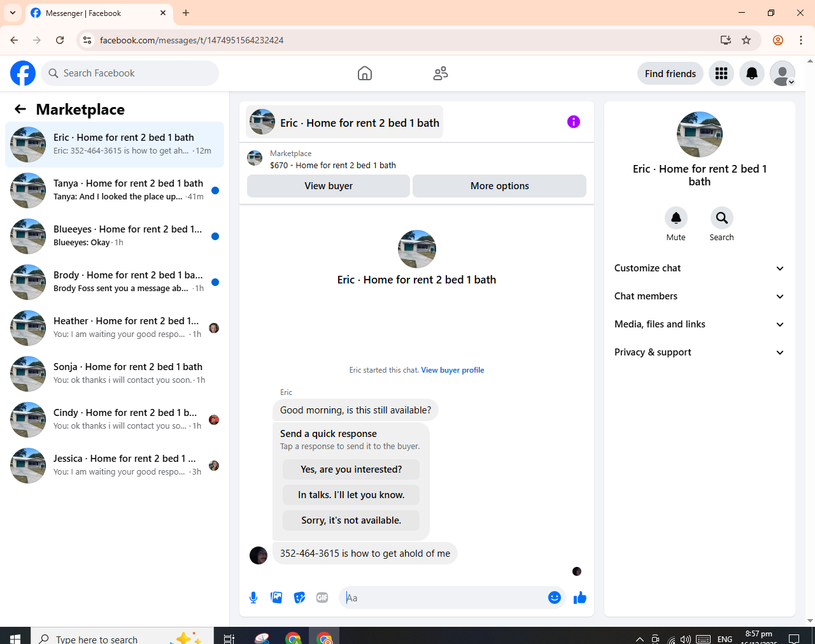
Task: Send a voice clip with microphone icon
Action: (x=253, y=597)
